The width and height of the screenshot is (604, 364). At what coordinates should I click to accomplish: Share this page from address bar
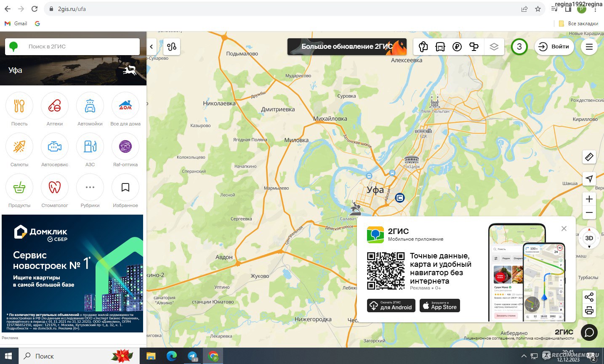tap(524, 9)
